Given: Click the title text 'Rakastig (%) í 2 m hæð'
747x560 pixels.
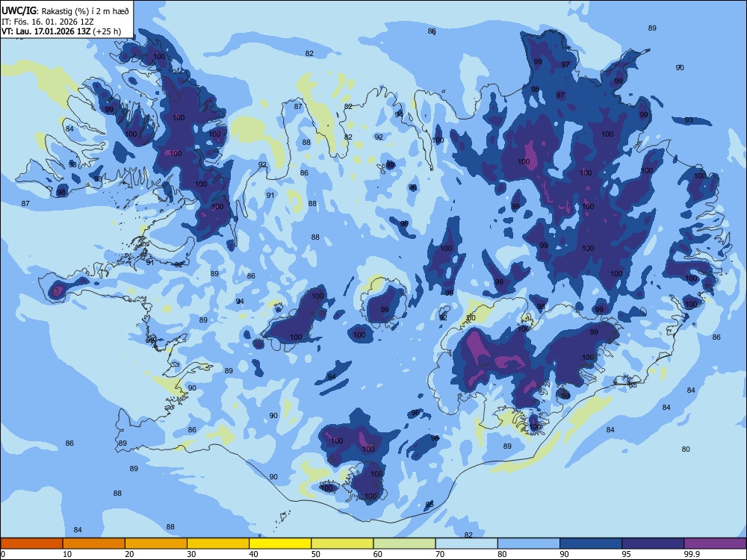Looking at the screenshot, I should point(85,11).
